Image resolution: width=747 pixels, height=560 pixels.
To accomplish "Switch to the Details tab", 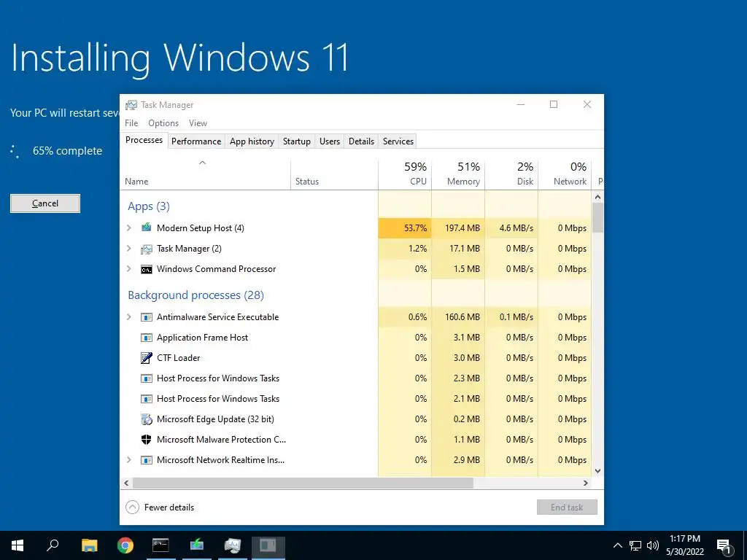I will pyautogui.click(x=361, y=141).
